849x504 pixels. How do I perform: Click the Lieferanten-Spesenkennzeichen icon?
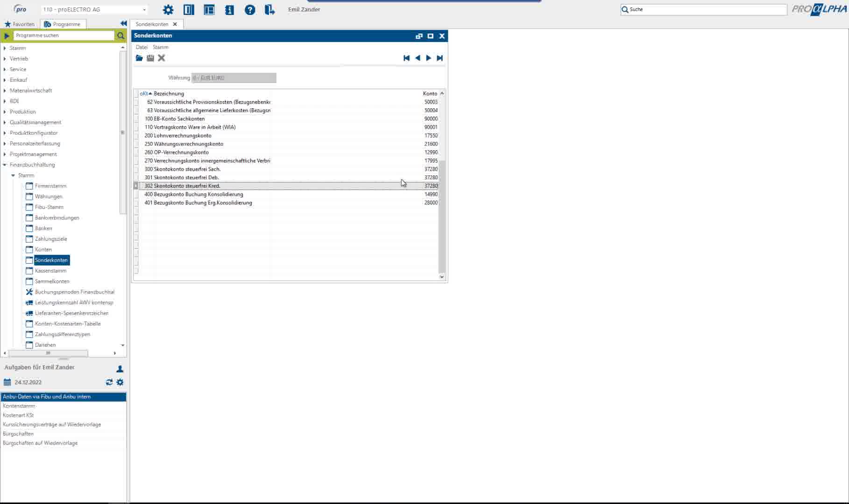29,313
